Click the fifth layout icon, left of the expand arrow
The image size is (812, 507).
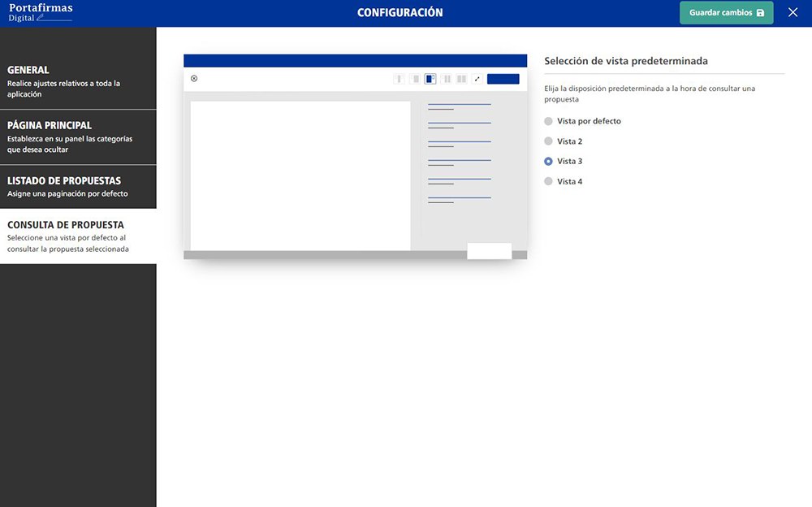pyautogui.click(x=461, y=79)
